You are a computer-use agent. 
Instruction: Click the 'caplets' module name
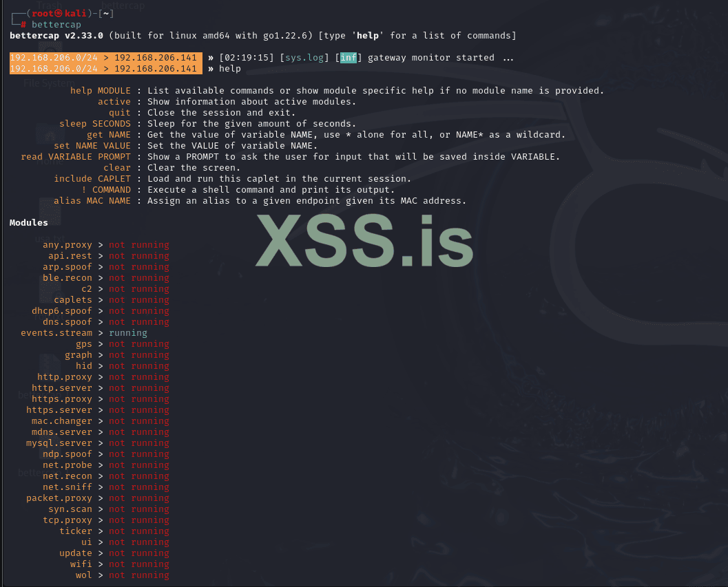tap(73, 300)
